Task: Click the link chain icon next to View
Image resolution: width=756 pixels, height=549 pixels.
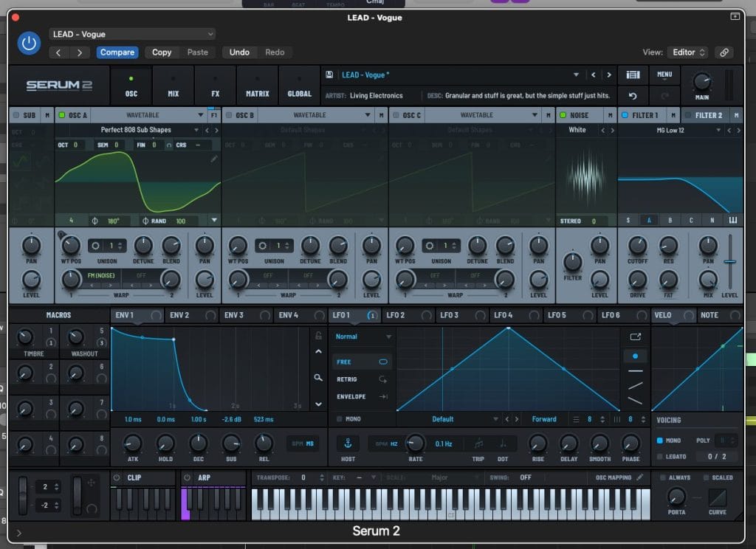Action: (x=725, y=52)
